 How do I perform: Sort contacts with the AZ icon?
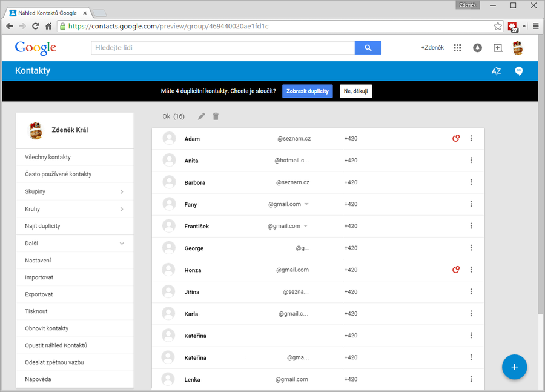pos(496,71)
